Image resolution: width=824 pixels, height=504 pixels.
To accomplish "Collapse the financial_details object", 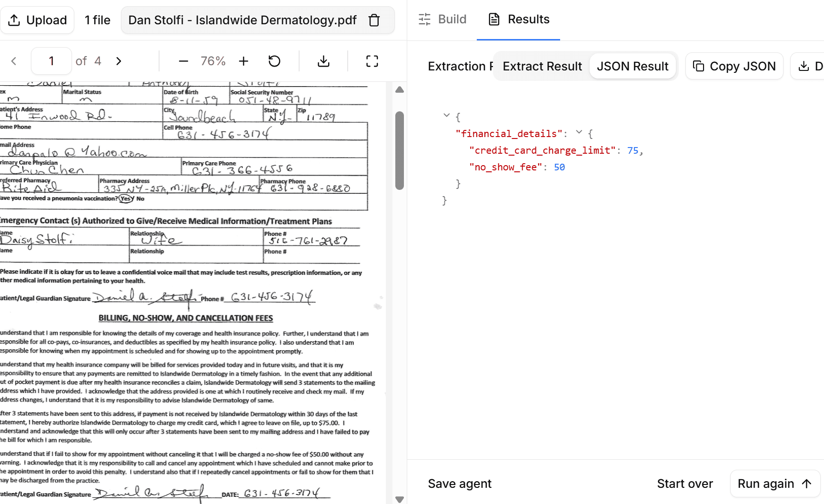I will coord(579,132).
